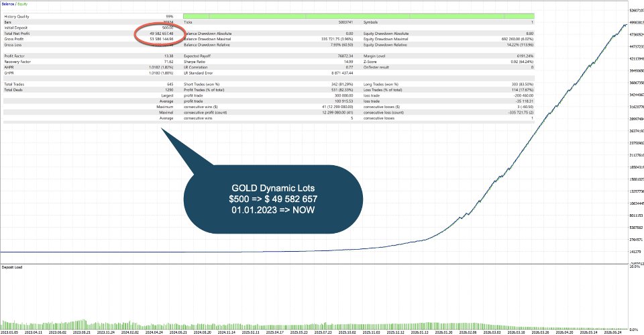The width and height of the screenshot is (644, 335).
Task: Click the Balance legend label
Action: pos(8,4)
